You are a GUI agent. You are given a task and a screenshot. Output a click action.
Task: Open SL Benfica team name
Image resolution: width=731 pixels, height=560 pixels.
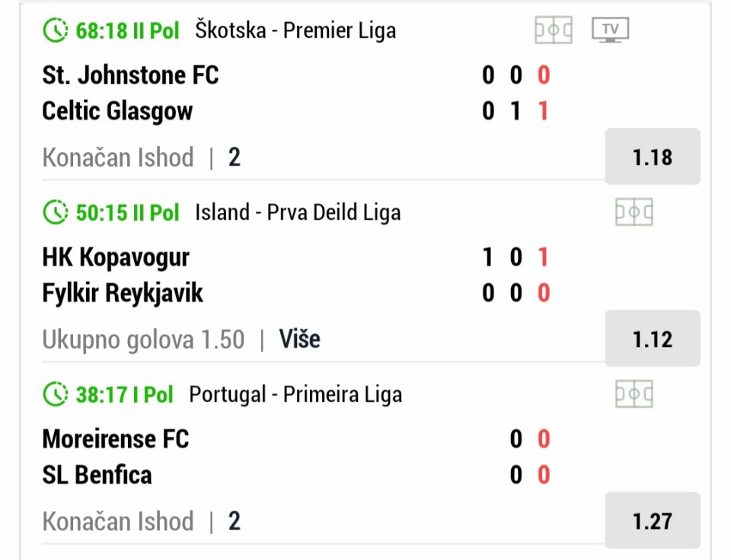click(97, 476)
